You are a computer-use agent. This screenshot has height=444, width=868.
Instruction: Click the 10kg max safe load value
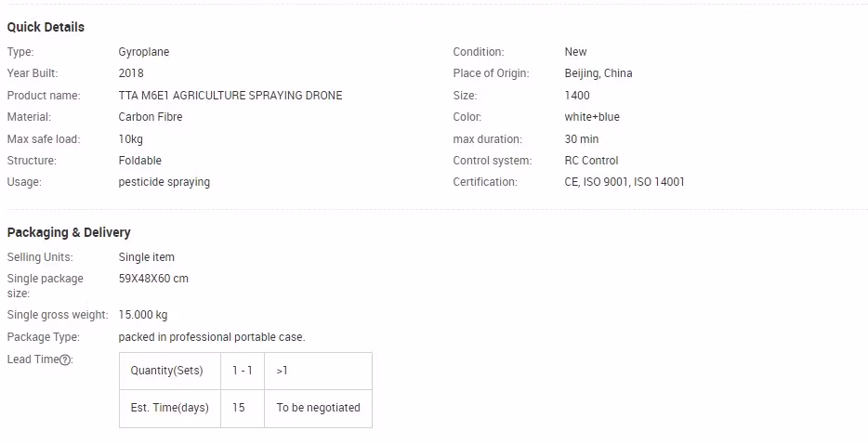[x=131, y=139]
